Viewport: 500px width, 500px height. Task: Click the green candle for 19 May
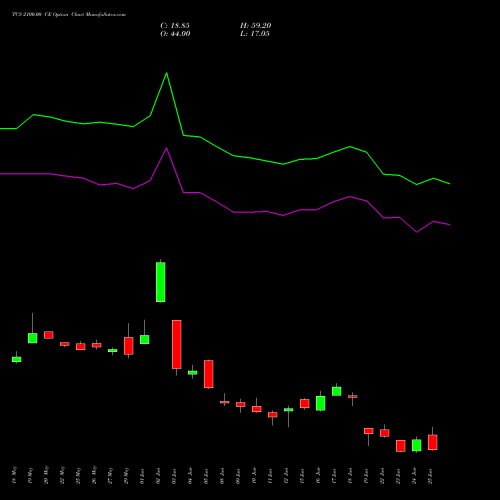[33, 338]
